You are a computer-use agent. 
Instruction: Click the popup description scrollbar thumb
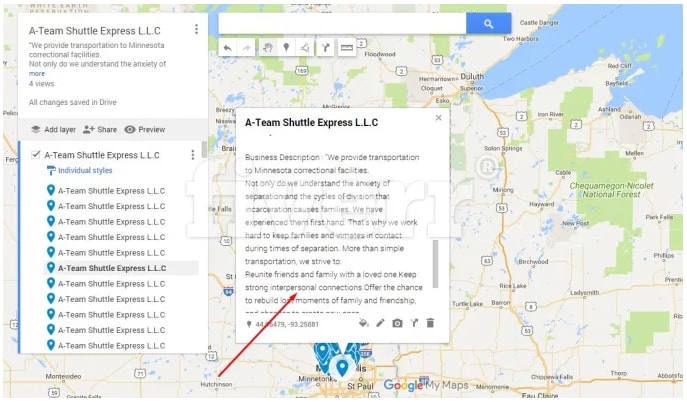(x=436, y=264)
